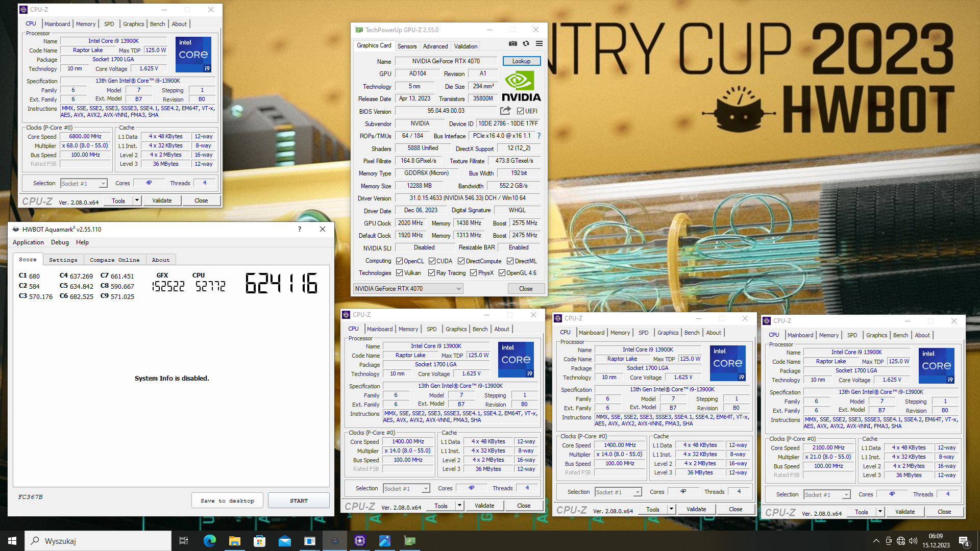Toggle the UEFI checkbox in GPU-Z
The height and width of the screenshot is (551, 980).
[x=520, y=111]
